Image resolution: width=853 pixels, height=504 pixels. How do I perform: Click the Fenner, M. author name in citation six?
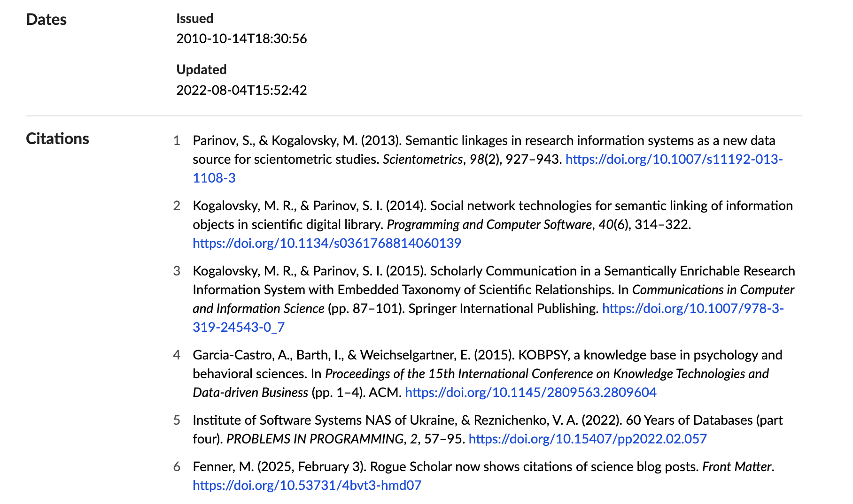tap(223, 467)
